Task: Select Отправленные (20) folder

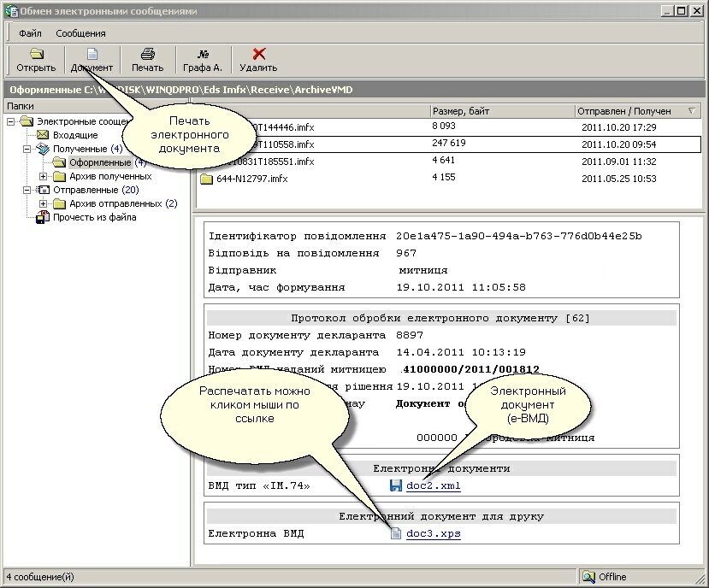Action: [x=96, y=190]
